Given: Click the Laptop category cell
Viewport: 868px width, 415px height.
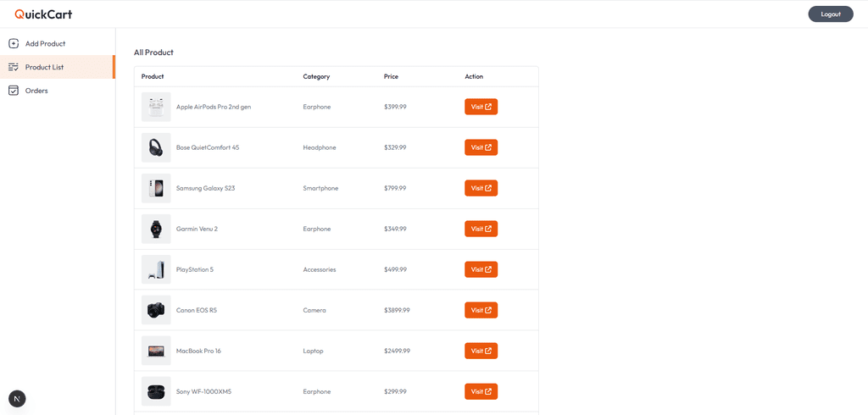Looking at the screenshot, I should tap(313, 351).
